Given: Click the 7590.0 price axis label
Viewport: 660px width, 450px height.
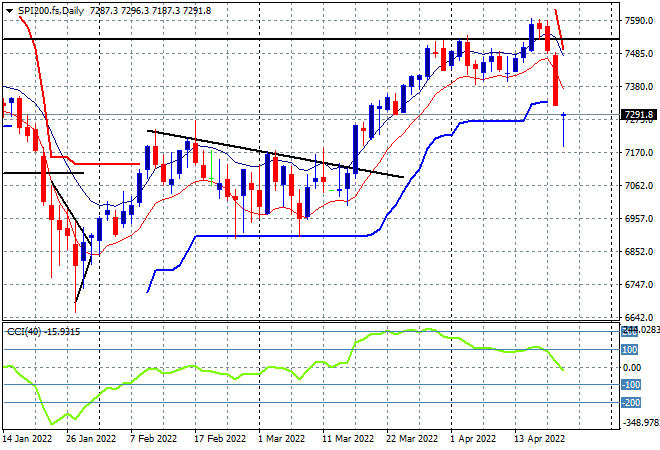Looking at the screenshot, I should (639, 21).
